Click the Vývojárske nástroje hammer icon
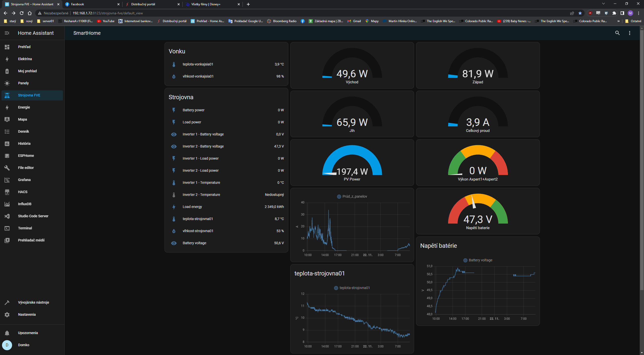The height and width of the screenshot is (355, 644). tap(7, 302)
